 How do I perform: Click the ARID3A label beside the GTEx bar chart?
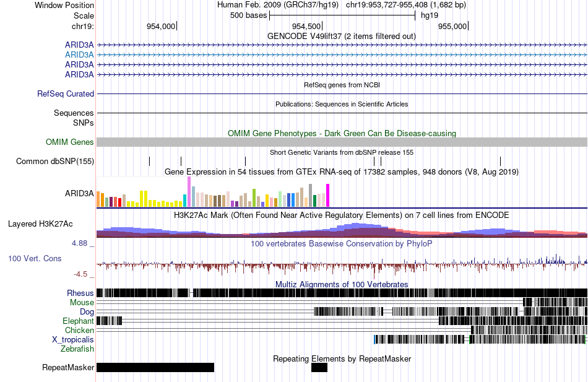click(x=79, y=194)
